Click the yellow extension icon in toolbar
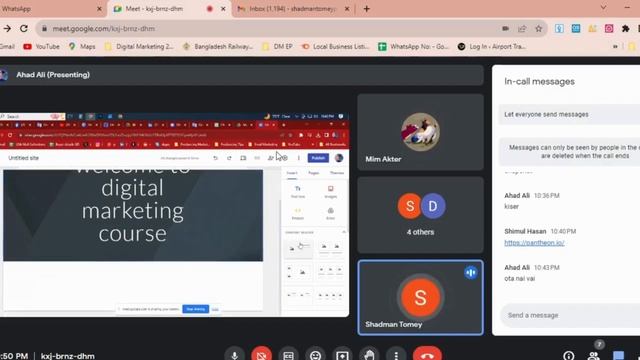The width and height of the screenshot is (640, 360). coord(592,29)
